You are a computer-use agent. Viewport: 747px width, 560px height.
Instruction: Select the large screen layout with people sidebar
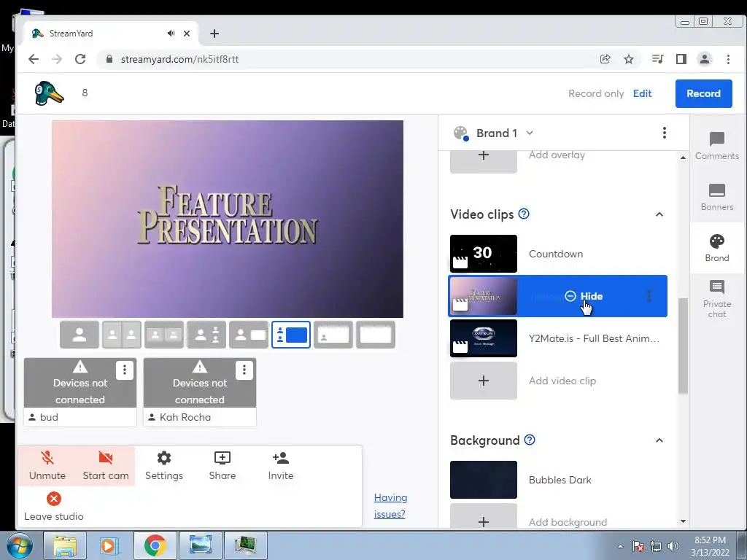pos(291,335)
